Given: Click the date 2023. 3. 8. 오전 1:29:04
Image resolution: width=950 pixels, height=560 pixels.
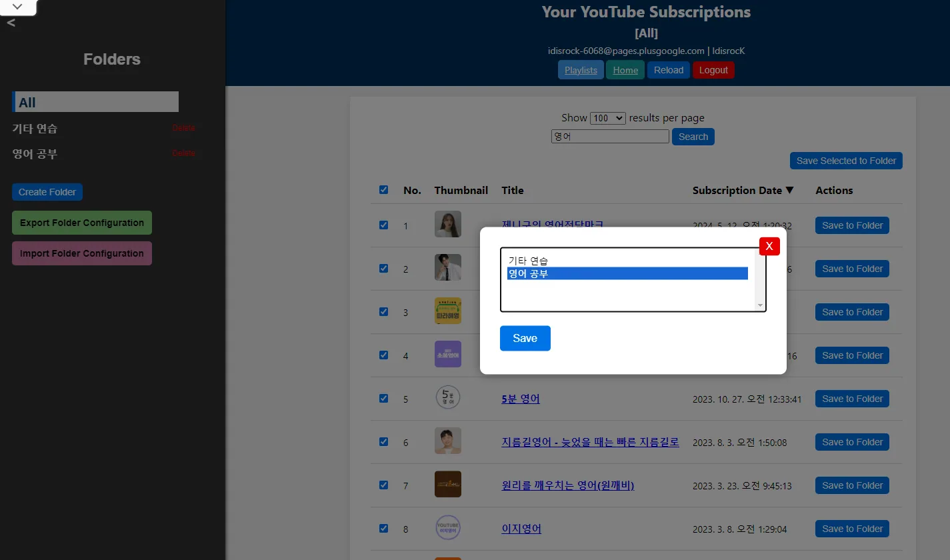Looking at the screenshot, I should click(739, 529).
